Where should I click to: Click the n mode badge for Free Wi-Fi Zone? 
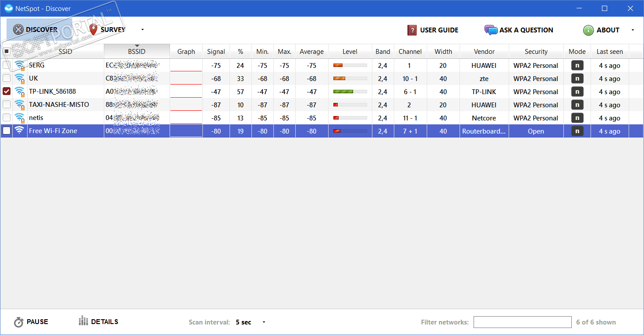(x=577, y=131)
